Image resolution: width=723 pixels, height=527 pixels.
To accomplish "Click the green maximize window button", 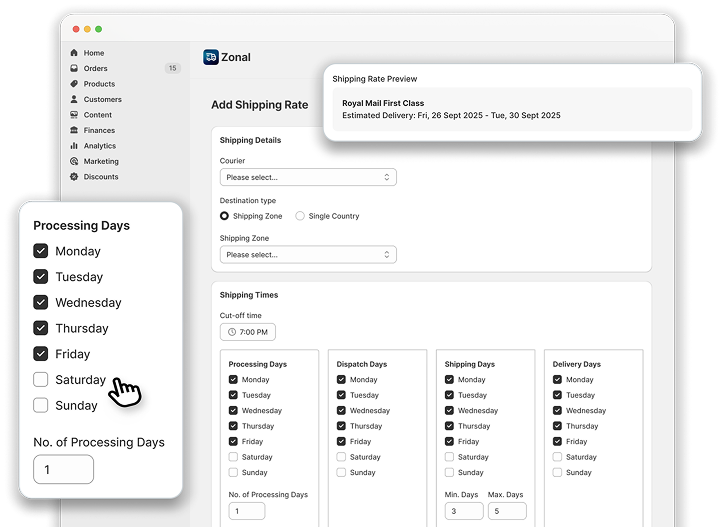I will (98, 29).
